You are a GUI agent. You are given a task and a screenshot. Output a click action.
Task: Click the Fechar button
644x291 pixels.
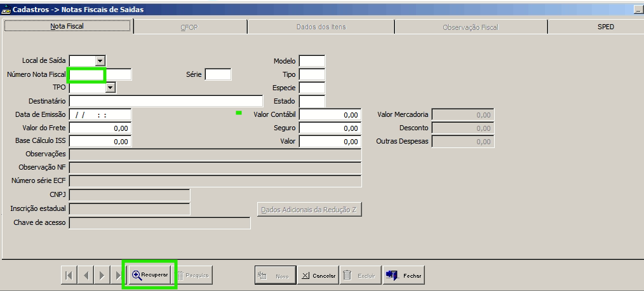[x=404, y=275]
